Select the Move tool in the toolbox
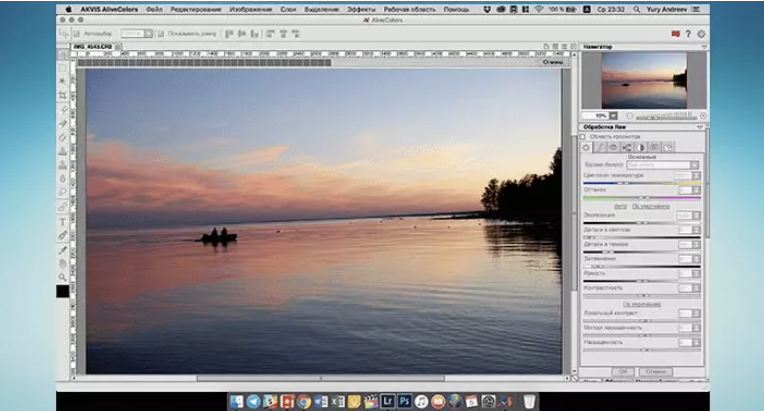The image size is (764, 411). click(x=63, y=55)
